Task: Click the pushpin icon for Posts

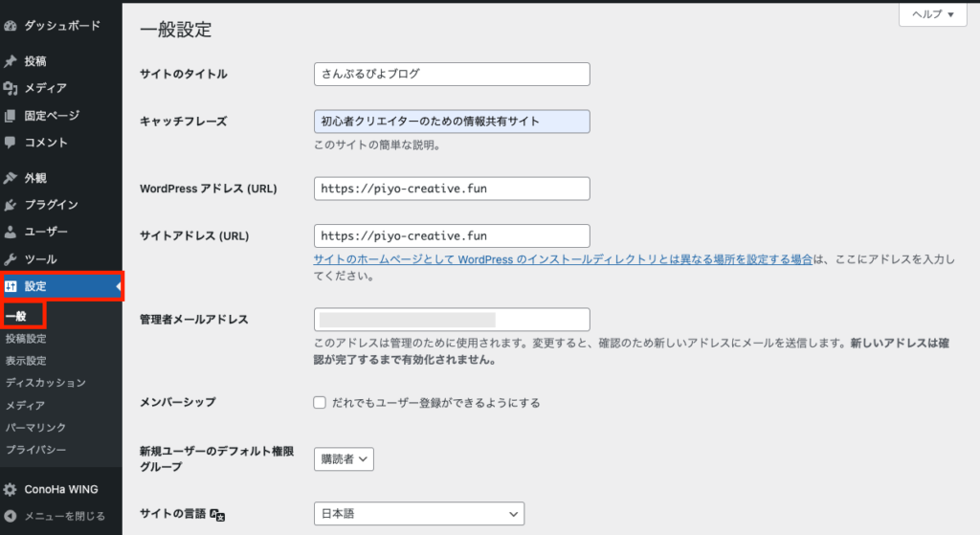Action: [11, 61]
